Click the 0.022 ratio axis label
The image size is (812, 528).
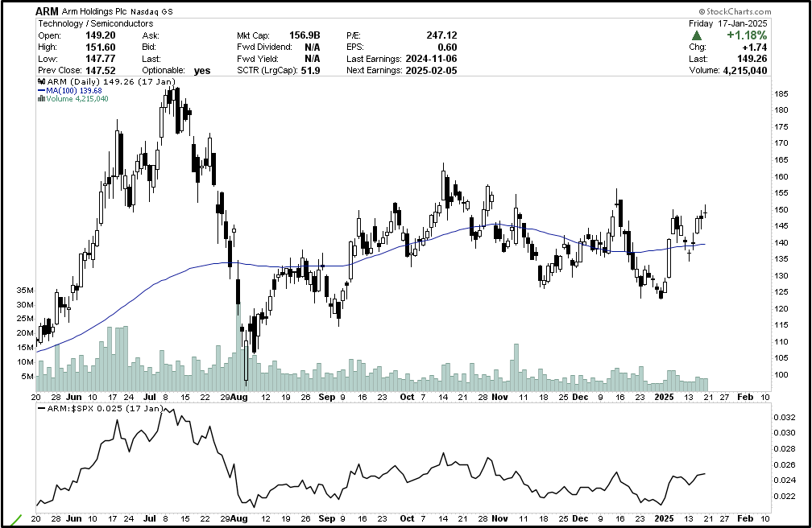(784, 497)
